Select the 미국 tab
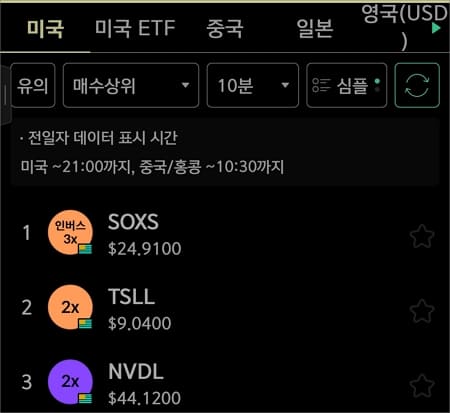The image size is (450, 413). click(x=45, y=28)
